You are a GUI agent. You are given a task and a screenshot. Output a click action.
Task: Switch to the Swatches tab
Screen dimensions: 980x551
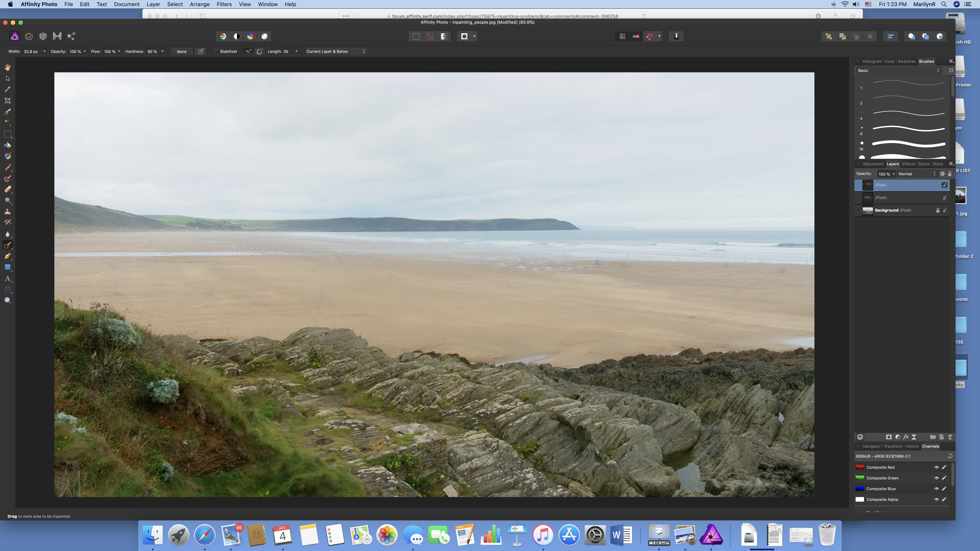click(906, 61)
